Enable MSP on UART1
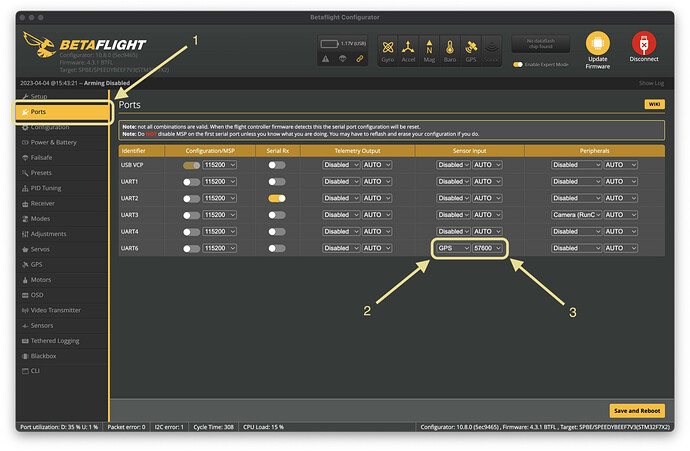 click(x=191, y=182)
